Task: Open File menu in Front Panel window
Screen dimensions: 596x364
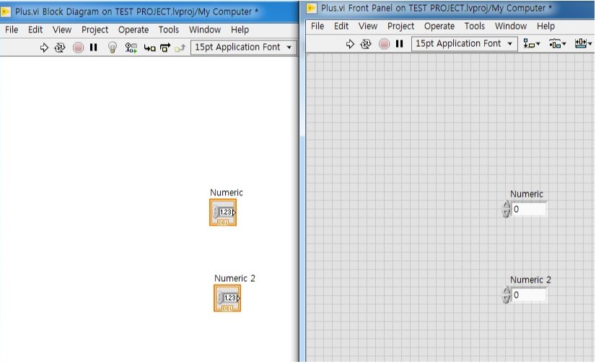Action: tap(317, 26)
